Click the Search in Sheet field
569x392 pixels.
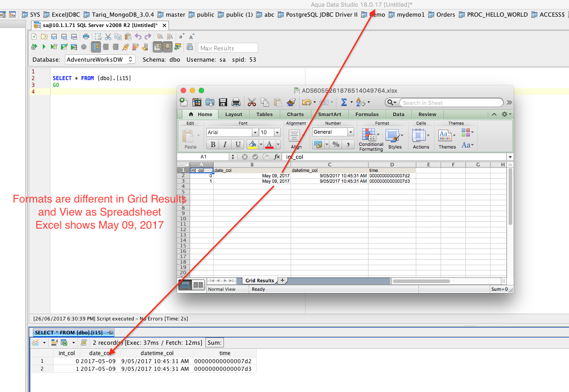coord(451,103)
